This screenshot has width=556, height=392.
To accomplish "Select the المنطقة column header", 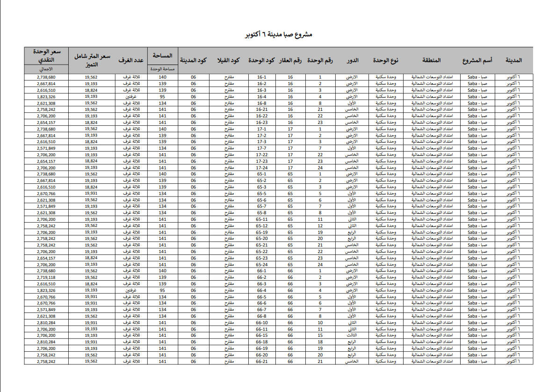I will point(431,60).
